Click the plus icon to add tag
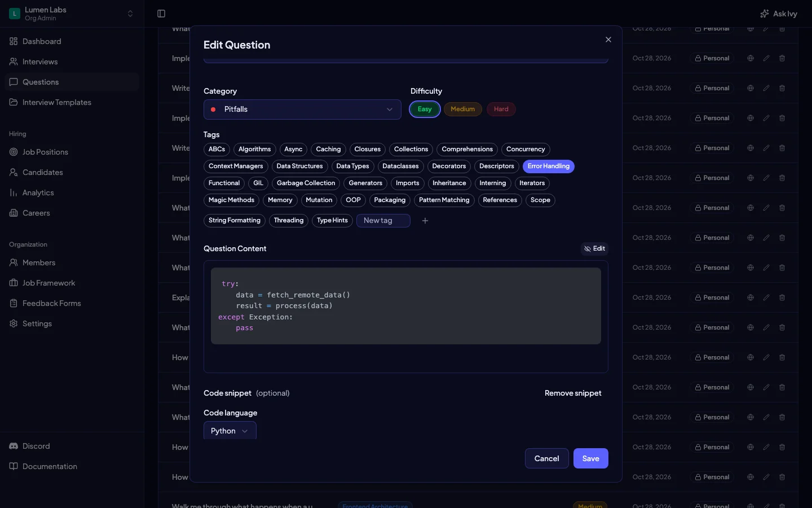The image size is (812, 508). tap(425, 221)
